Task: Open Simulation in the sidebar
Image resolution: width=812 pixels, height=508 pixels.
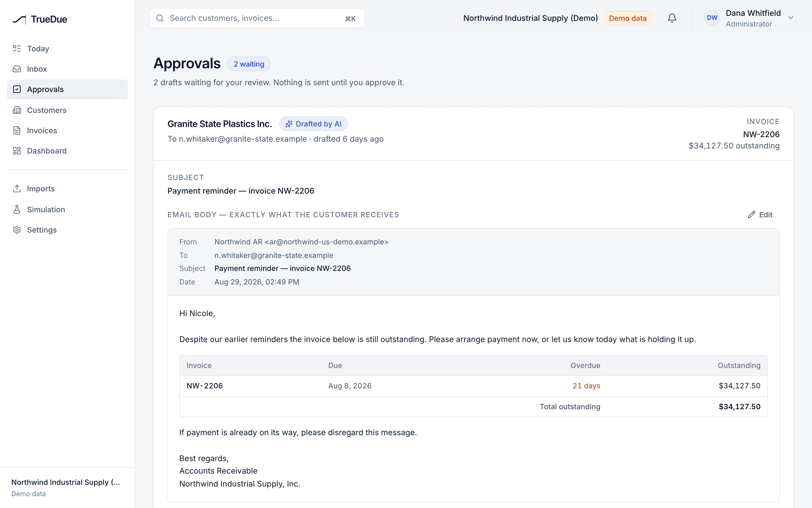Action: click(x=67, y=209)
